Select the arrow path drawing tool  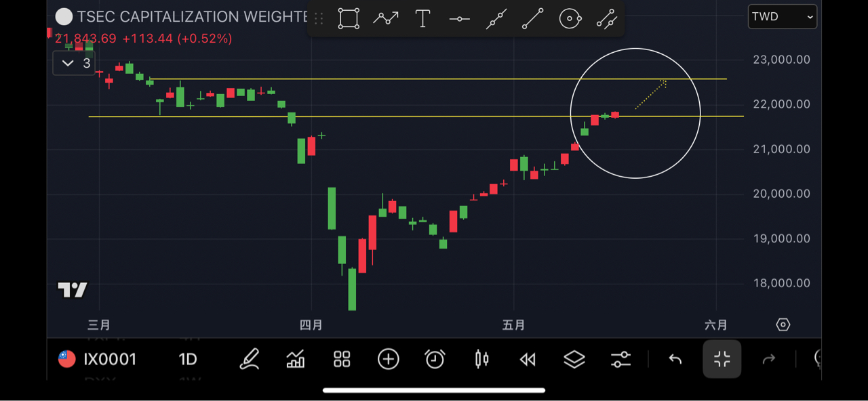(386, 18)
